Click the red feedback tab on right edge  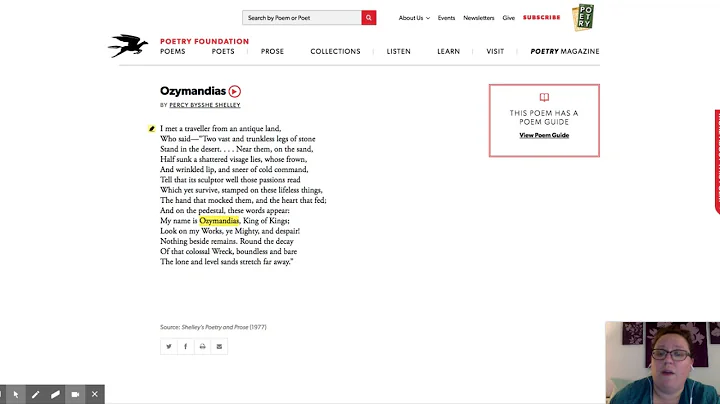717,162
